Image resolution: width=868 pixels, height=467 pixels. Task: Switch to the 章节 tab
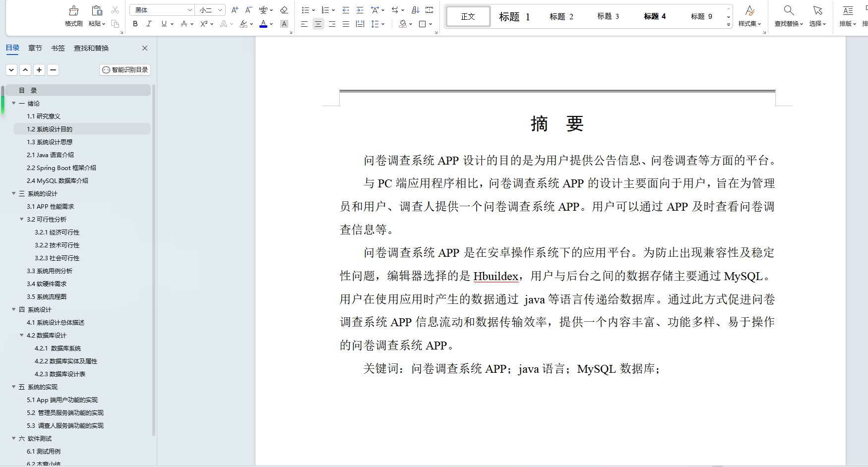point(35,48)
